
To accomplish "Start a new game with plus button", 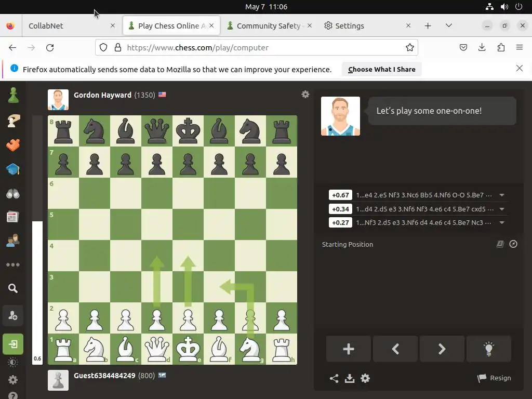I will tap(349, 349).
